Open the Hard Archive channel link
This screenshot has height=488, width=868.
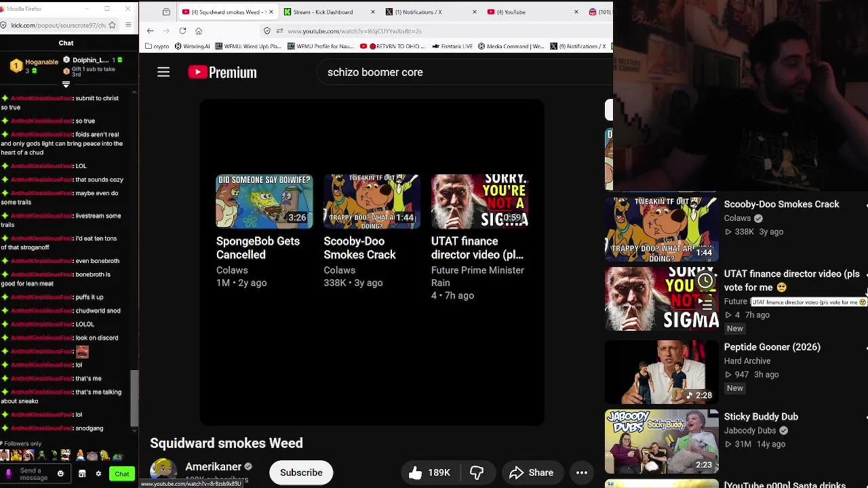(747, 361)
